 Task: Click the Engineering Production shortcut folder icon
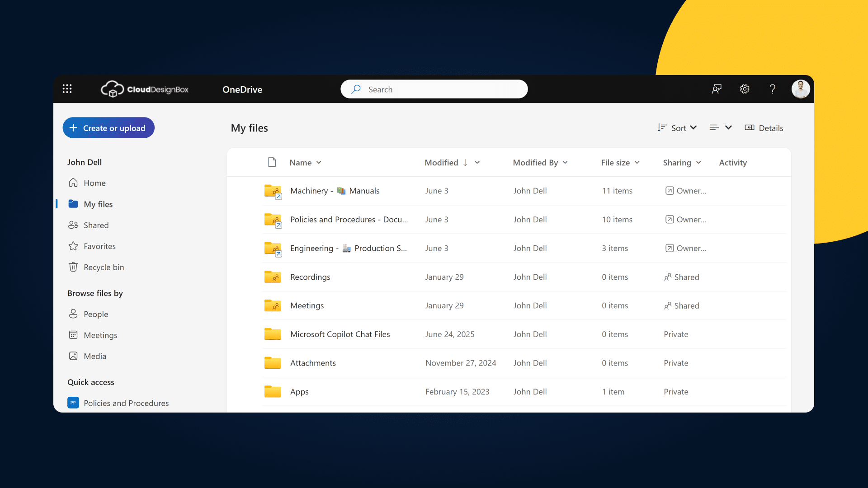point(273,249)
